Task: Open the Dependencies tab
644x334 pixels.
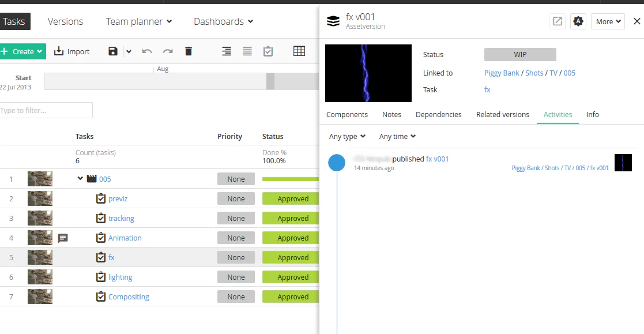Action: 438,115
